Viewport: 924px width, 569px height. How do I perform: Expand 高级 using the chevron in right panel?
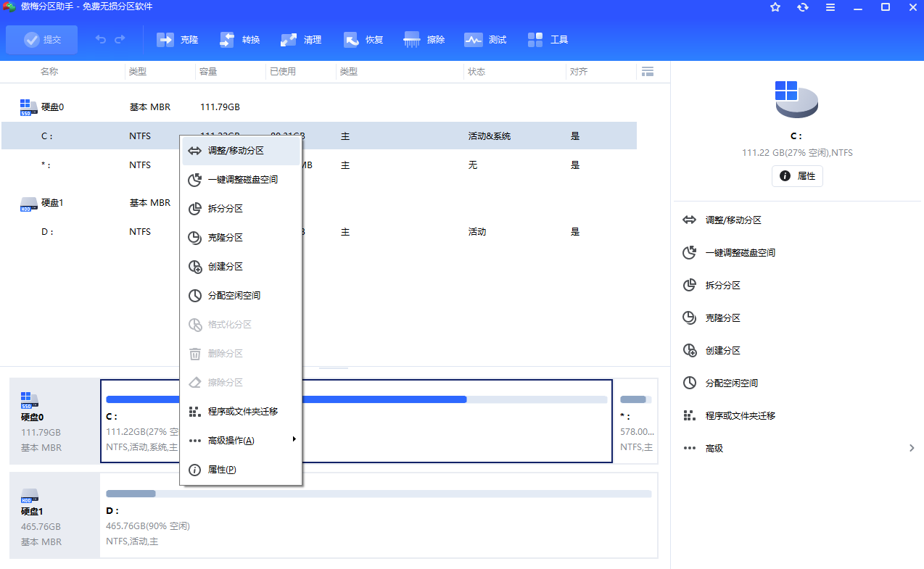click(x=912, y=448)
